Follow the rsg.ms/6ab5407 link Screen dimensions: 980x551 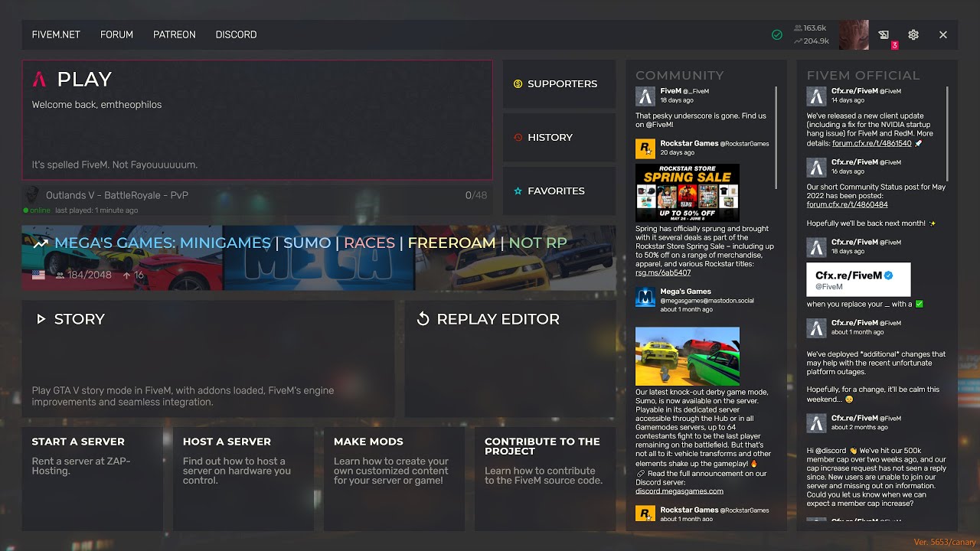click(663, 272)
